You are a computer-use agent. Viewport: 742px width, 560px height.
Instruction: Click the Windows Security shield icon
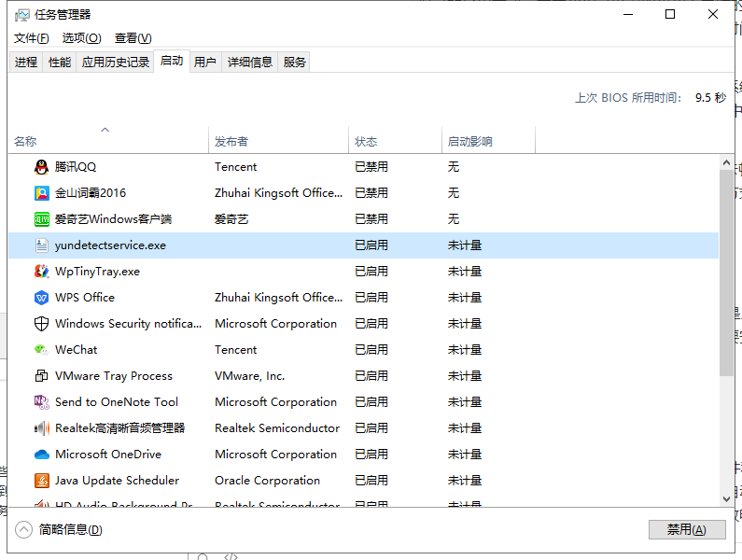[x=42, y=324]
